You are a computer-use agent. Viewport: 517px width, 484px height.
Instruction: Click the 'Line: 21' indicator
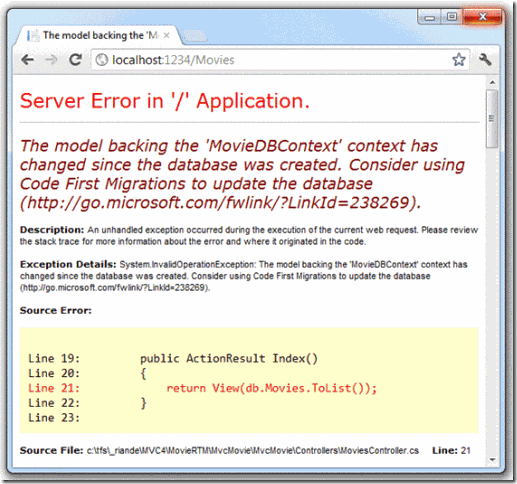pos(451,451)
